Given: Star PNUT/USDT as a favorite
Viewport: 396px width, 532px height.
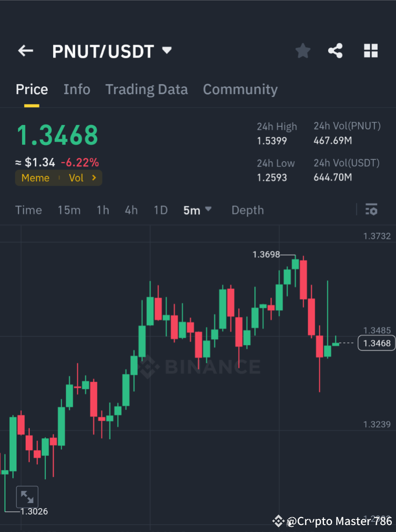Looking at the screenshot, I should [302, 51].
